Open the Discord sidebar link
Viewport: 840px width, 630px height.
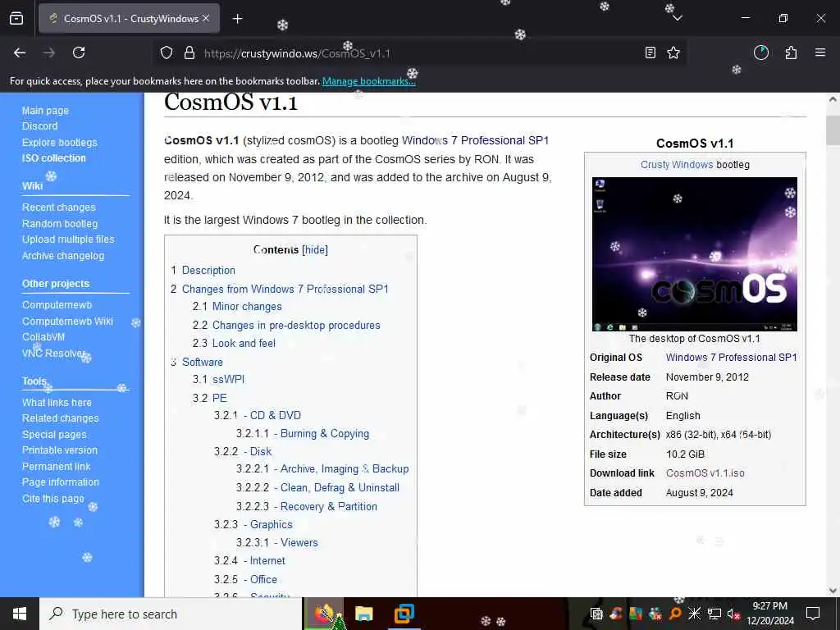[39, 126]
